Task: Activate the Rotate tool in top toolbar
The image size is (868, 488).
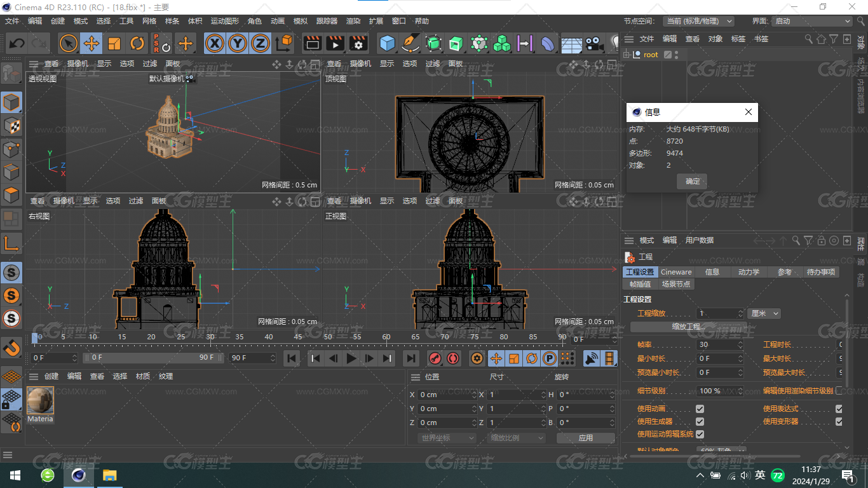Action: pyautogui.click(x=137, y=43)
